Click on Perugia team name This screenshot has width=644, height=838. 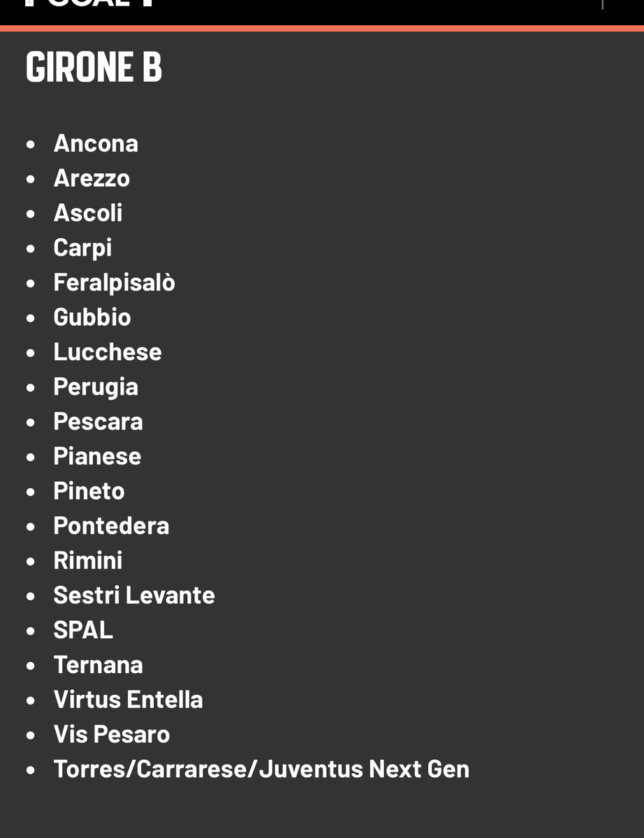[x=96, y=387]
